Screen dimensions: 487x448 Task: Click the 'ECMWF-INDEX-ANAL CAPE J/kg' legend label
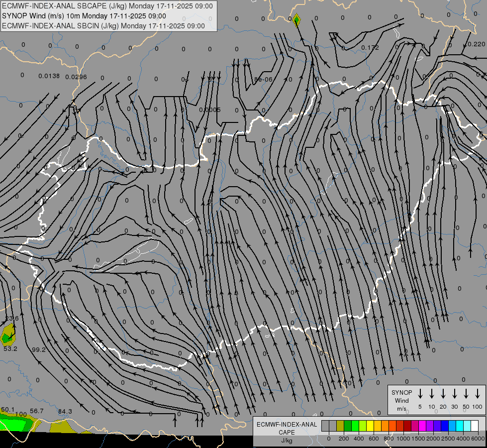[287, 433]
